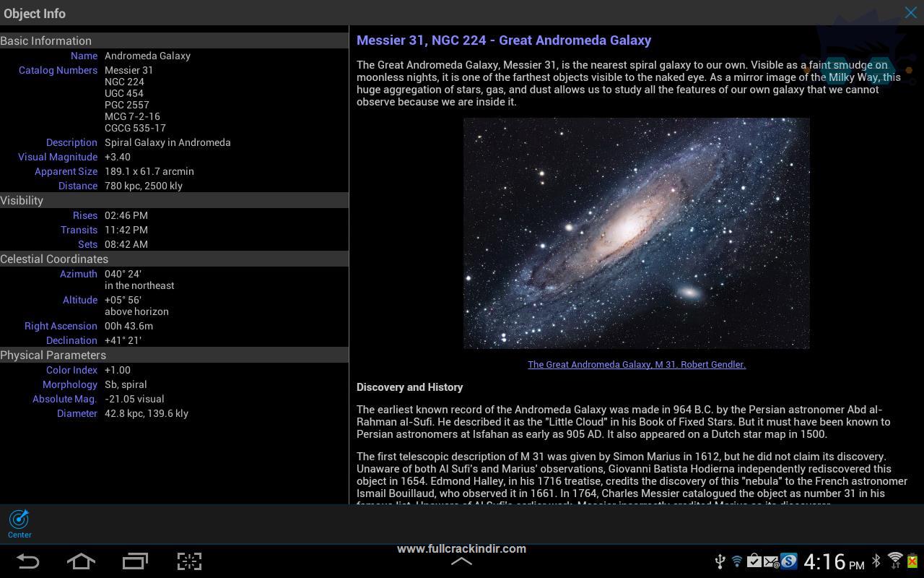Tap the blue Wi-Fi notification icon
The height and width of the screenshot is (578, 924).
[737, 561]
